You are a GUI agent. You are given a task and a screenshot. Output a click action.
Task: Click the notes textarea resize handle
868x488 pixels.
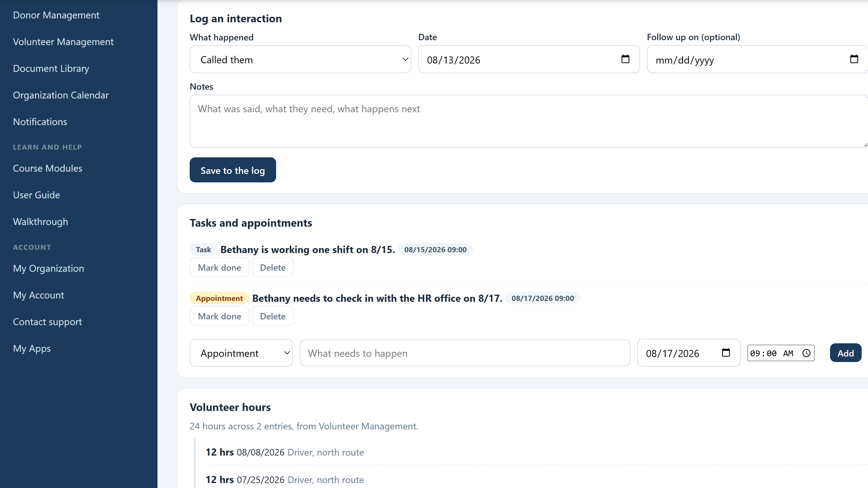(x=865, y=145)
